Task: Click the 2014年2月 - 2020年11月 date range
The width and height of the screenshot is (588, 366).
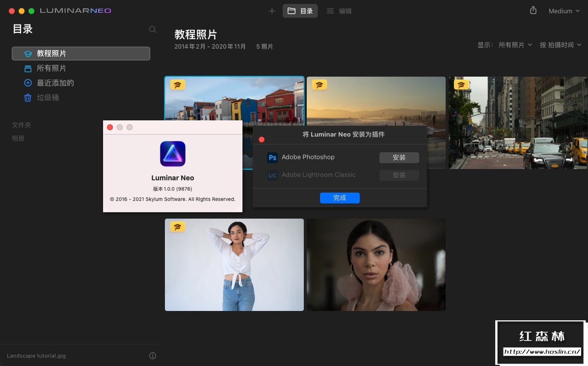Action: [210, 47]
